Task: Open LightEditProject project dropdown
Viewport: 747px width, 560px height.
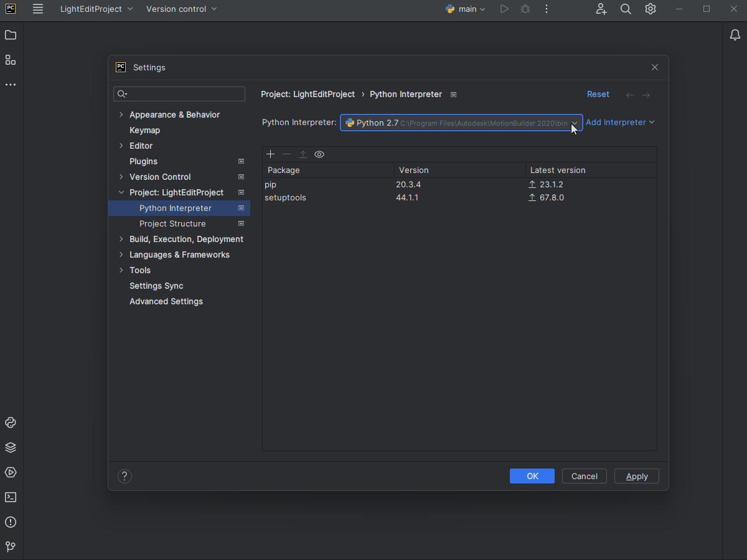Action: point(96,9)
